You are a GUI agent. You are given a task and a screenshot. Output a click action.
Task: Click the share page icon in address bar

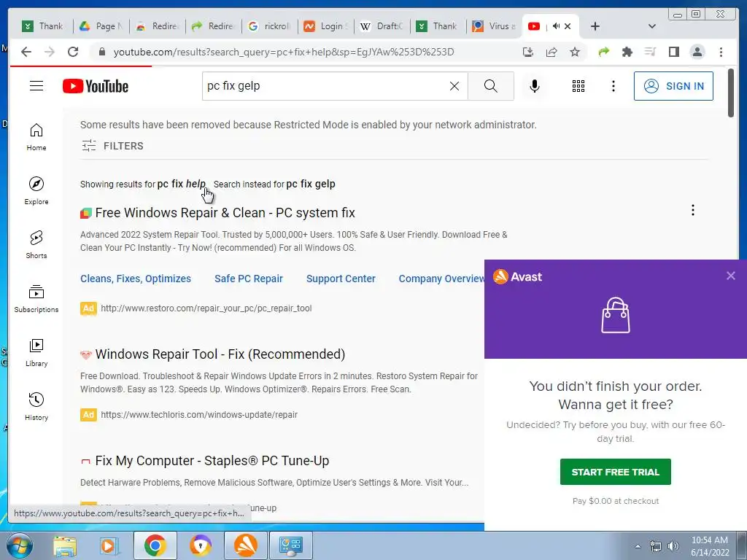click(551, 52)
